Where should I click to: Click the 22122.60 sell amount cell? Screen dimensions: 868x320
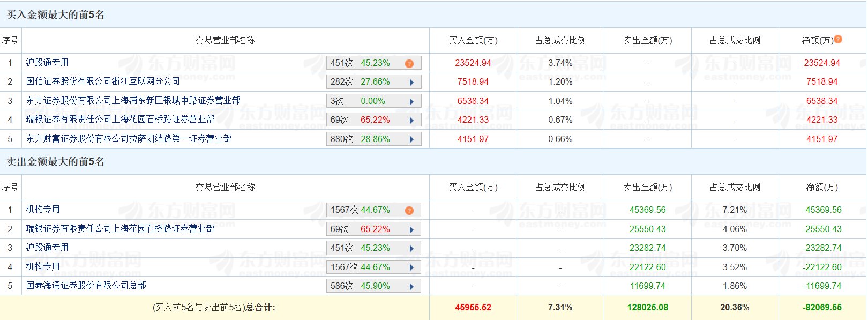click(x=648, y=267)
